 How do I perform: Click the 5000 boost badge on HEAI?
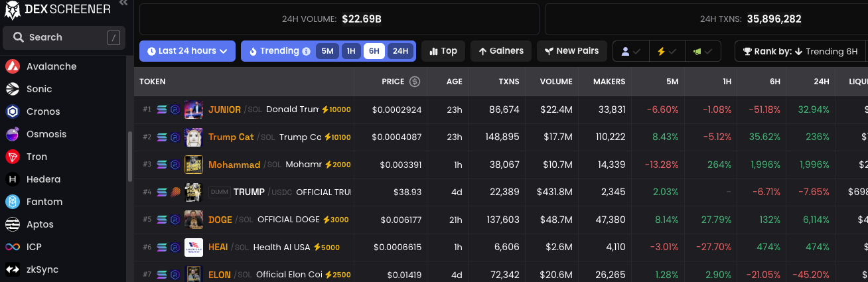tap(326, 247)
